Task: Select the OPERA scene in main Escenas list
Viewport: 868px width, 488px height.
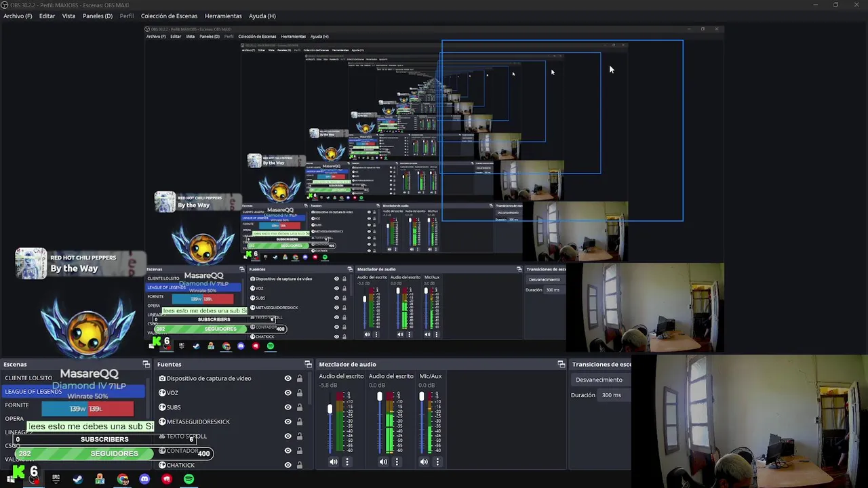Action: coord(14,418)
